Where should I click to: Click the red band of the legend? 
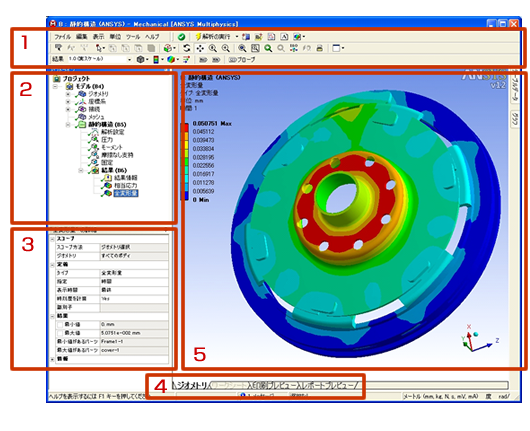[x=185, y=127]
